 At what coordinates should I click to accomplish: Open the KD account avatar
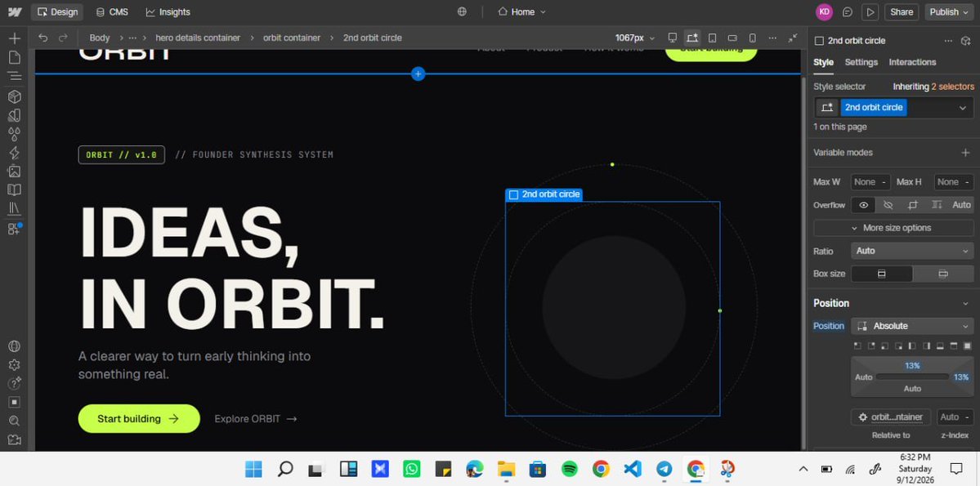coord(825,12)
